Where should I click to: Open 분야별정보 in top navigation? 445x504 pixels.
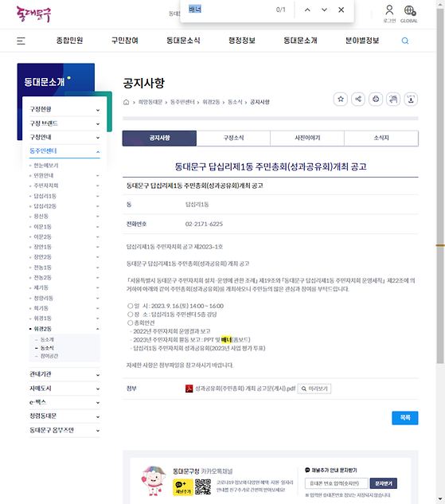click(362, 41)
